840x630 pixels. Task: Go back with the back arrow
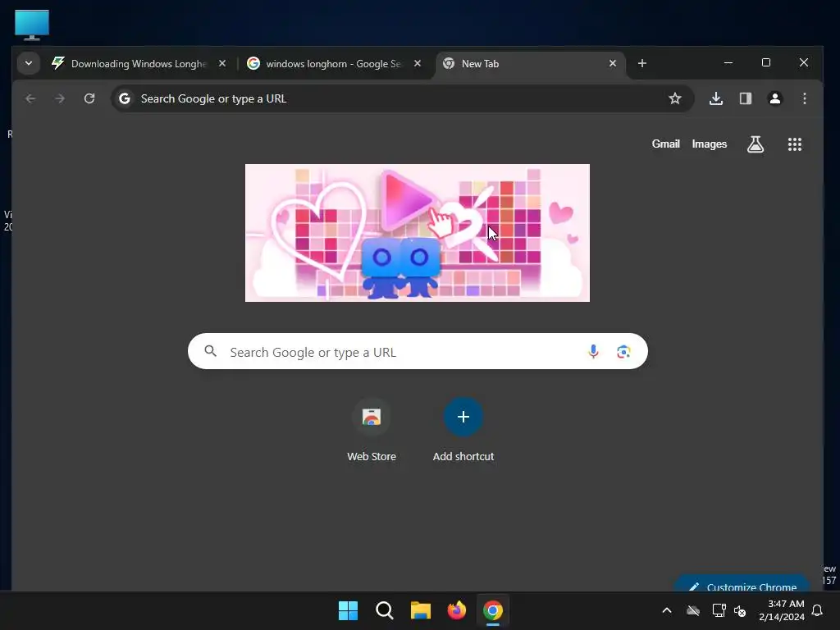click(x=30, y=98)
